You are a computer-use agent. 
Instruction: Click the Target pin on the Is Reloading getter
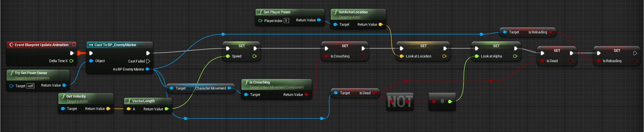point(505,32)
